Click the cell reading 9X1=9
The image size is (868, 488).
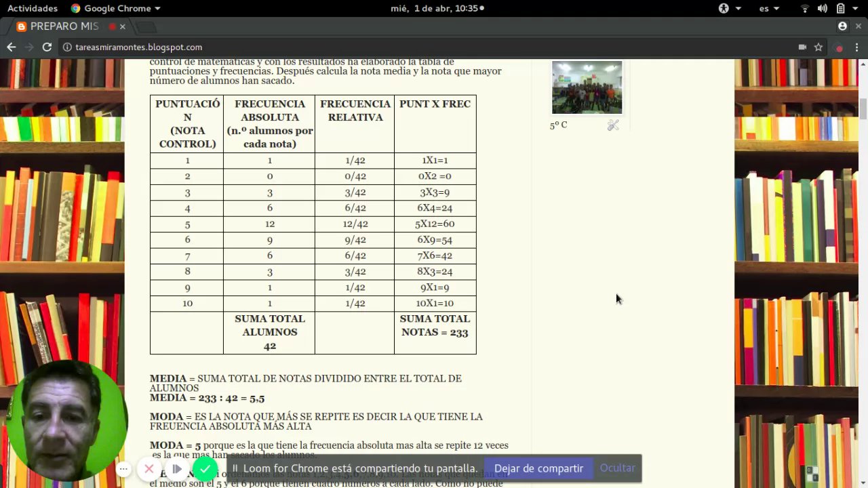[435, 287]
